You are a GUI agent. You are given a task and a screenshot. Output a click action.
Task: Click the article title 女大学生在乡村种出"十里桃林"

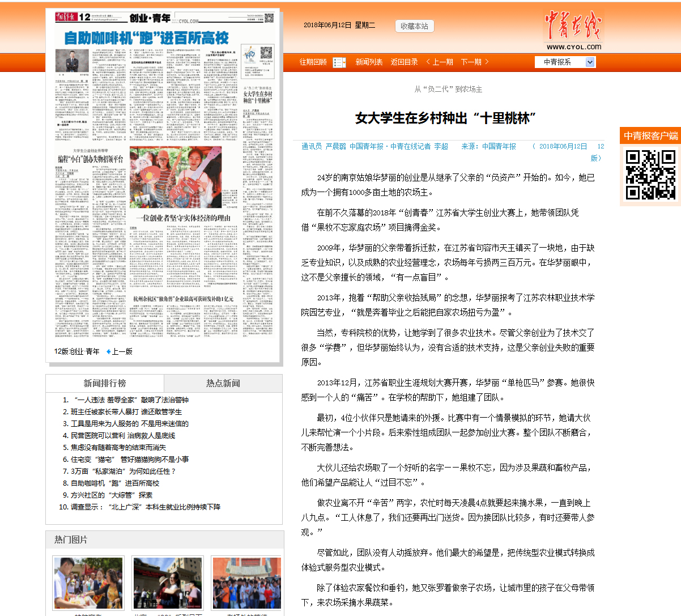(x=446, y=118)
